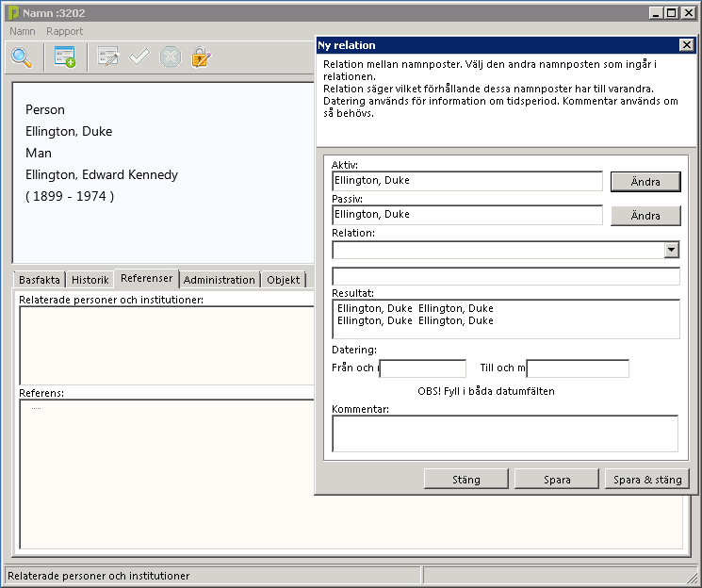Click the magnifying glass search icon
702x588 pixels.
pos(22,57)
